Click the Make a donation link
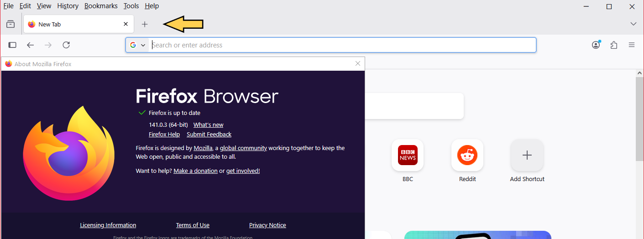Image resolution: width=644 pixels, height=239 pixels. pos(195,171)
